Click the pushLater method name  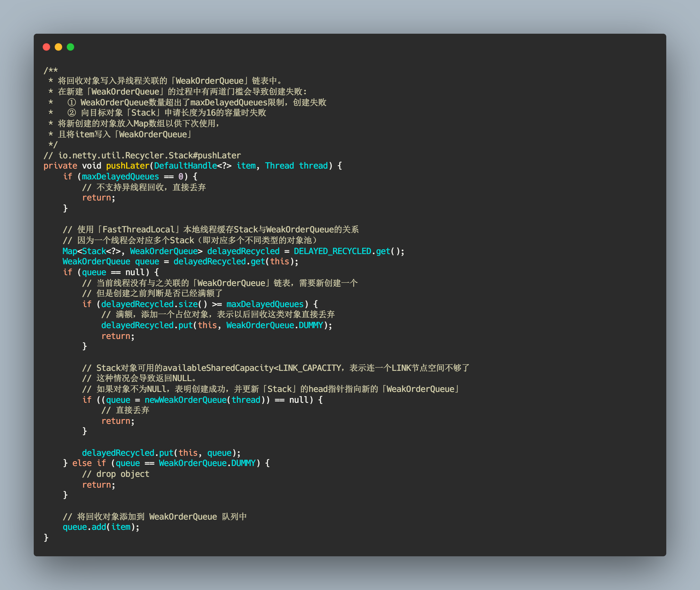(x=128, y=166)
